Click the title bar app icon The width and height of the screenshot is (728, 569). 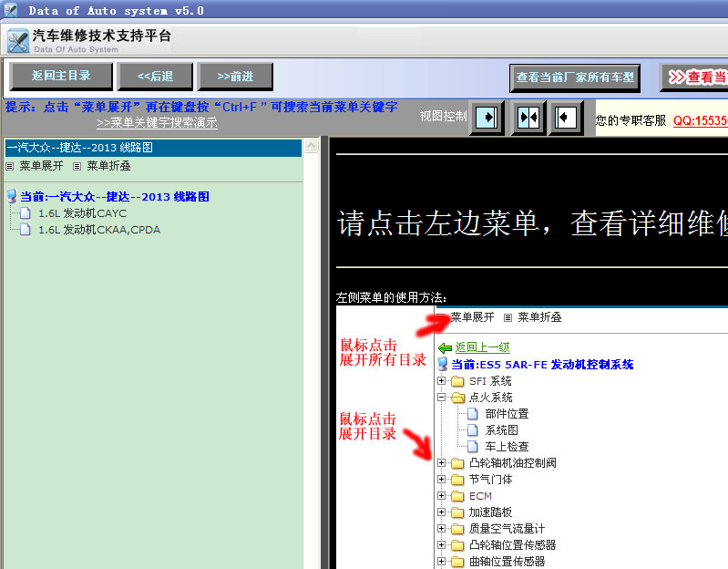(x=11, y=10)
